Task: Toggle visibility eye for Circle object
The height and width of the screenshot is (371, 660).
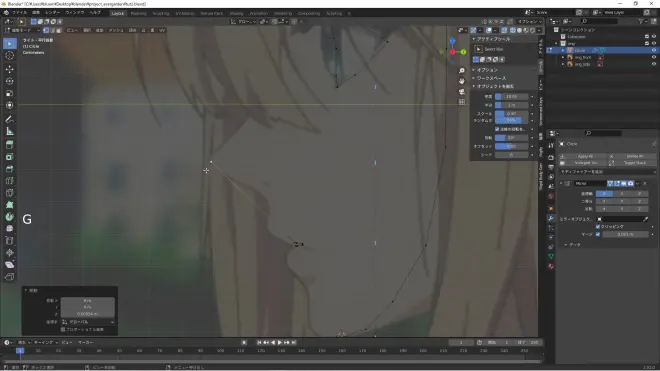Action: [x=654, y=50]
